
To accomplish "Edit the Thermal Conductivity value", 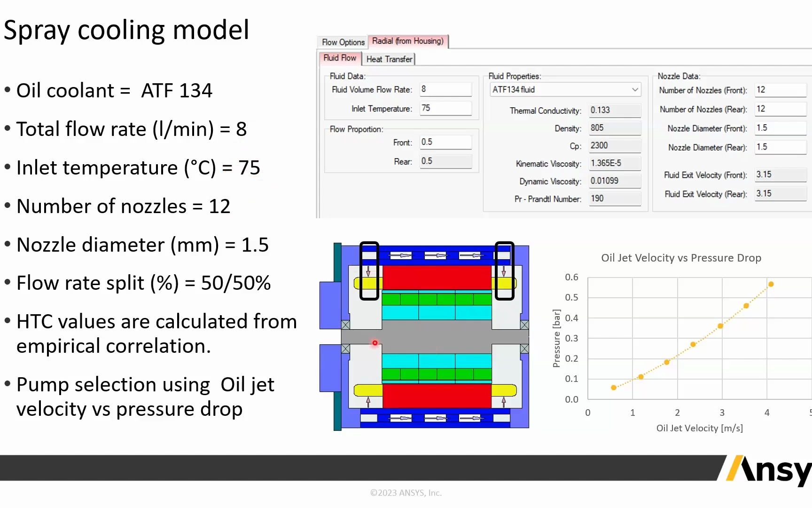I will (614, 110).
